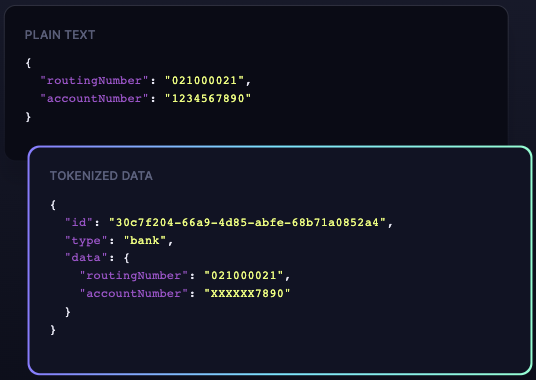Select the token UUID starting with 30c7f204
This screenshot has width=536, height=380.
[247, 223]
